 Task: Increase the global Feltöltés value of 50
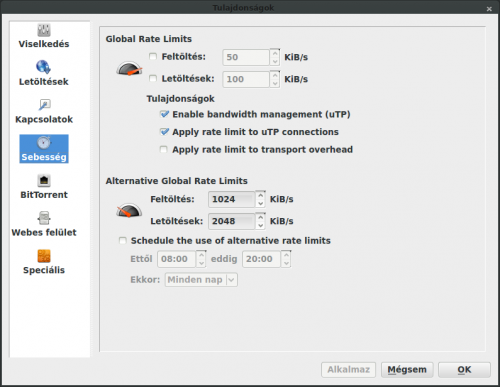(275, 53)
